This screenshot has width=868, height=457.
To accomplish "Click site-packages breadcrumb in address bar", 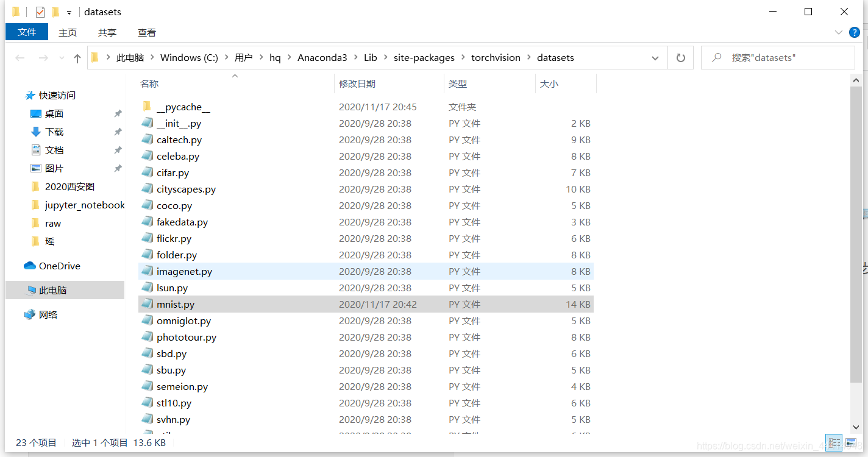I will [424, 58].
